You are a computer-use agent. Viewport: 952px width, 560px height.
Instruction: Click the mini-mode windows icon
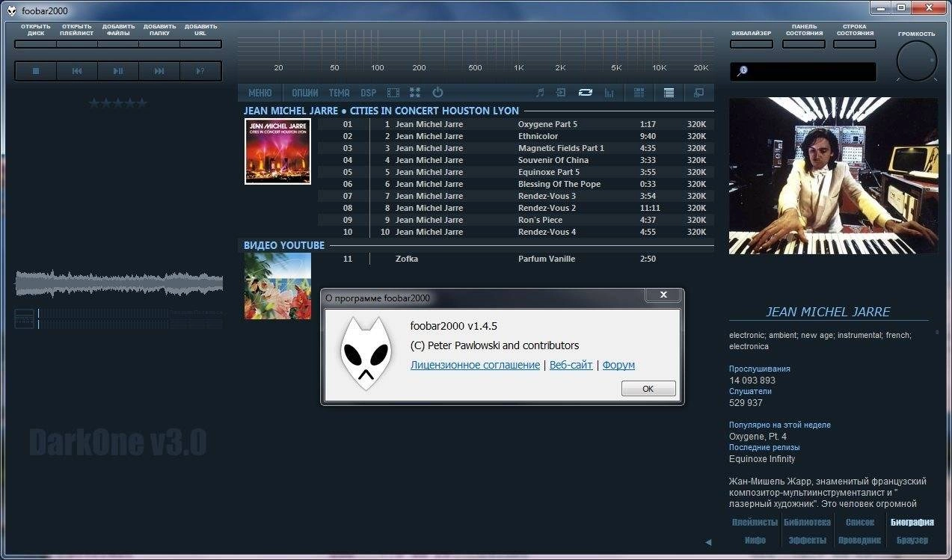(698, 93)
